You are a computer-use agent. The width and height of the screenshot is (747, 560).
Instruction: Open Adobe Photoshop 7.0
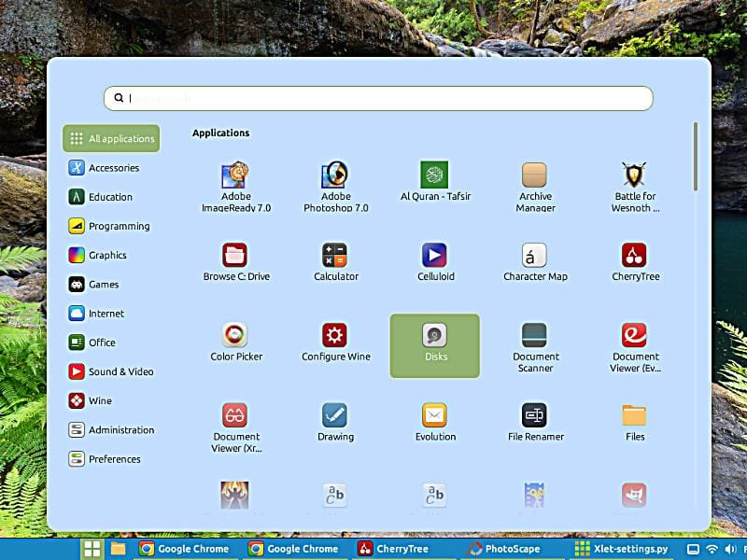click(335, 187)
